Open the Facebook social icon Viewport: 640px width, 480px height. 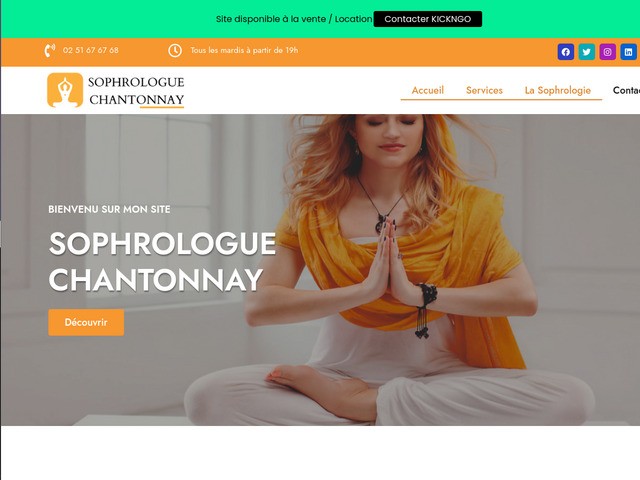(566, 52)
